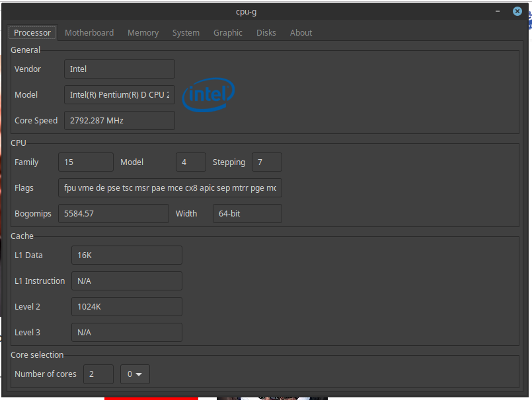Click the Stepping field showing 7

(267, 162)
